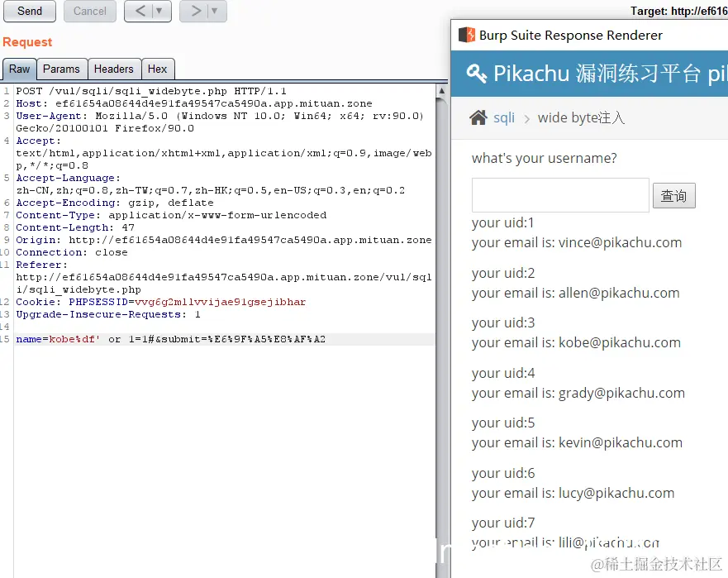The height and width of the screenshot is (578, 728).
Task: Click the 查询 query button
Action: click(673, 196)
